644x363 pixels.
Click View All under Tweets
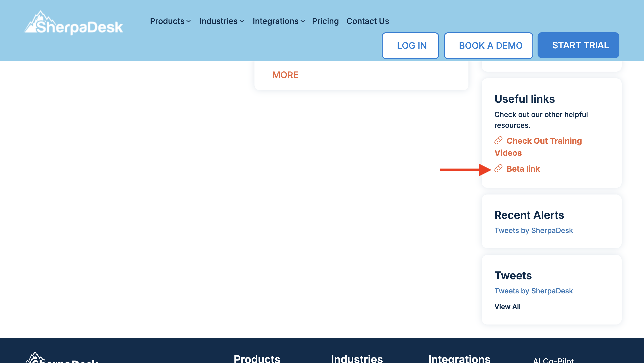pyautogui.click(x=507, y=307)
